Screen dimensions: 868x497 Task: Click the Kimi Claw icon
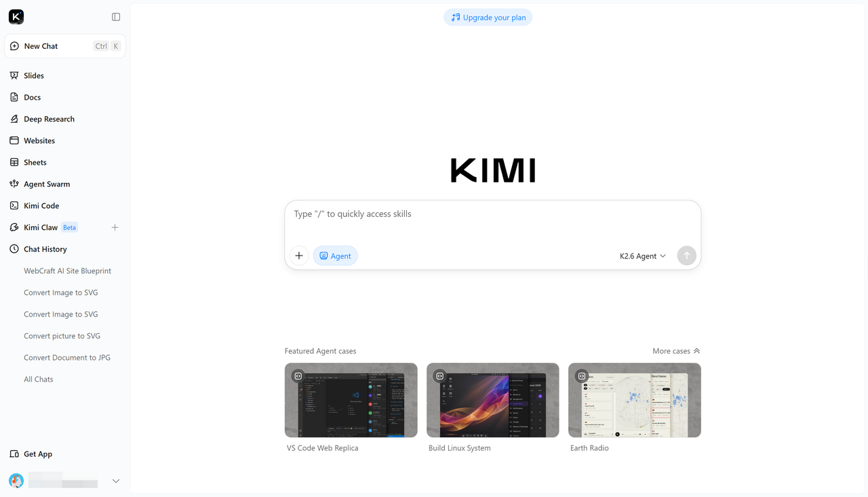point(14,227)
